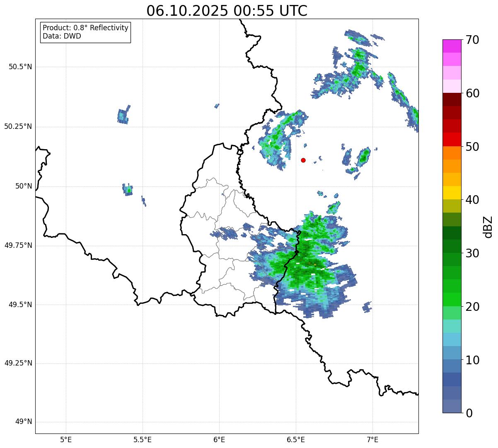Click the dBZ colorbar axis label
This screenshot has width=498, height=448.
pyautogui.click(x=488, y=226)
